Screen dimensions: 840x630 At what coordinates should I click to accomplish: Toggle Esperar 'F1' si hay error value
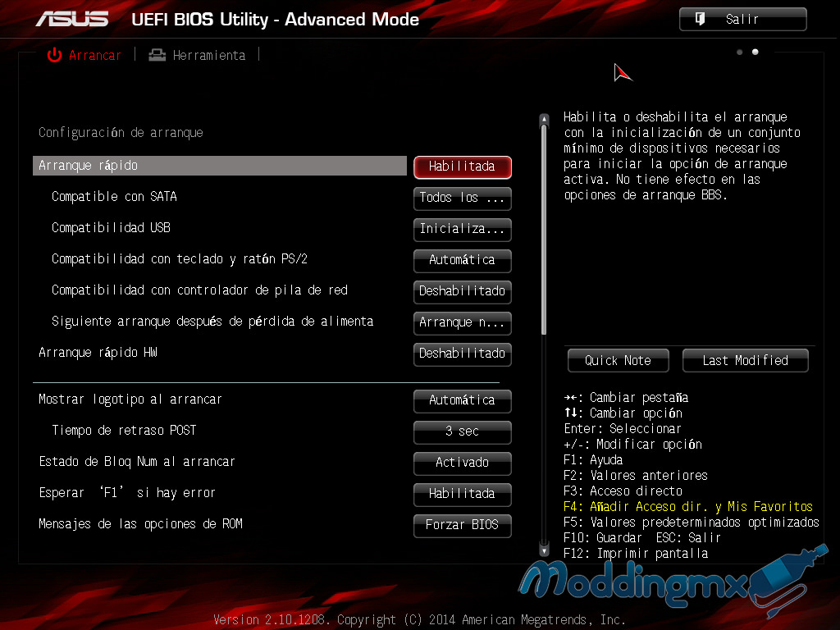(x=463, y=493)
